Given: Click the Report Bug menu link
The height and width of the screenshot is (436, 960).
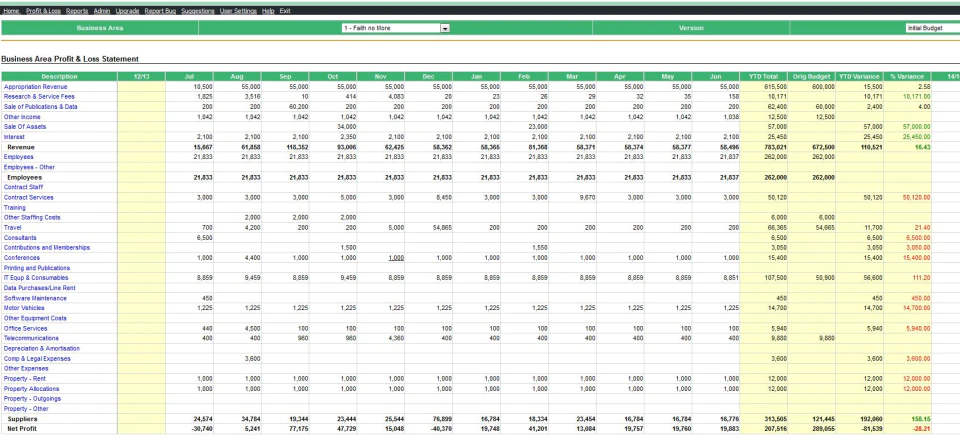Looking at the screenshot, I should coord(160,11).
